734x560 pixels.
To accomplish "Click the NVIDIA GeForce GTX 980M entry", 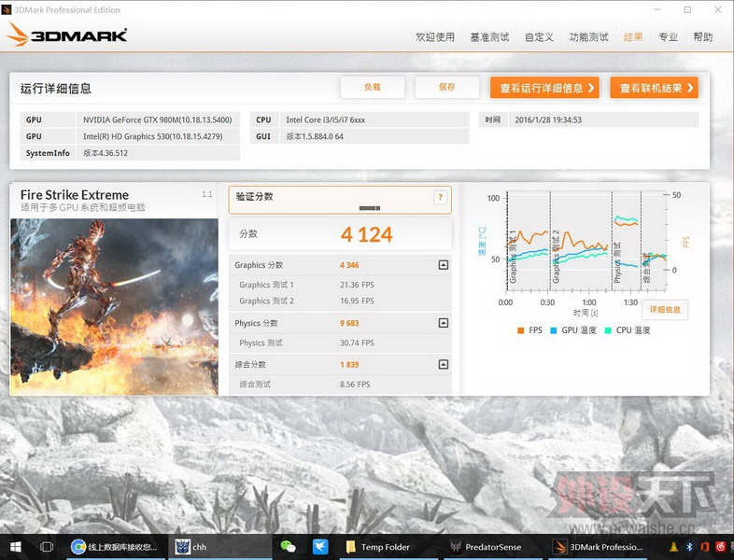I will [x=158, y=119].
